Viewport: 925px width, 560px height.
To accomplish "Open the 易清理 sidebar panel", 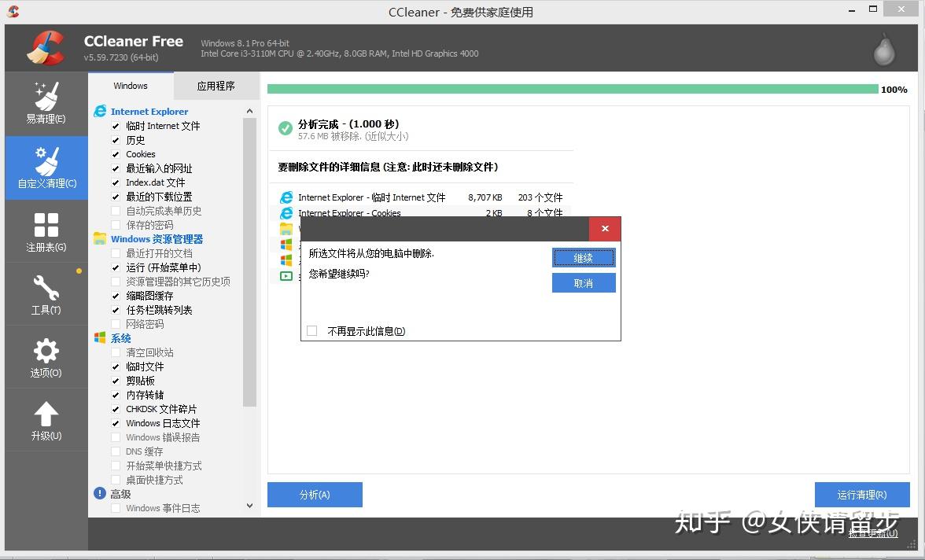I will tap(46, 103).
